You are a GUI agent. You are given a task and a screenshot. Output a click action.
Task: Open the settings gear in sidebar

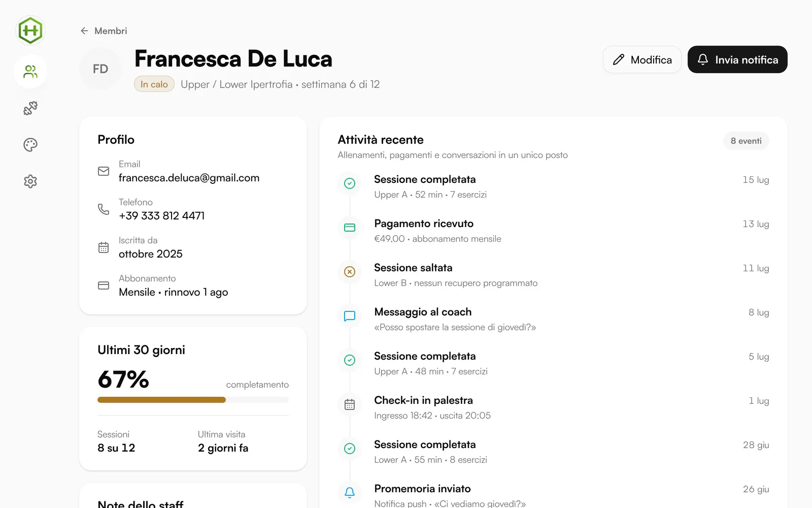30,181
